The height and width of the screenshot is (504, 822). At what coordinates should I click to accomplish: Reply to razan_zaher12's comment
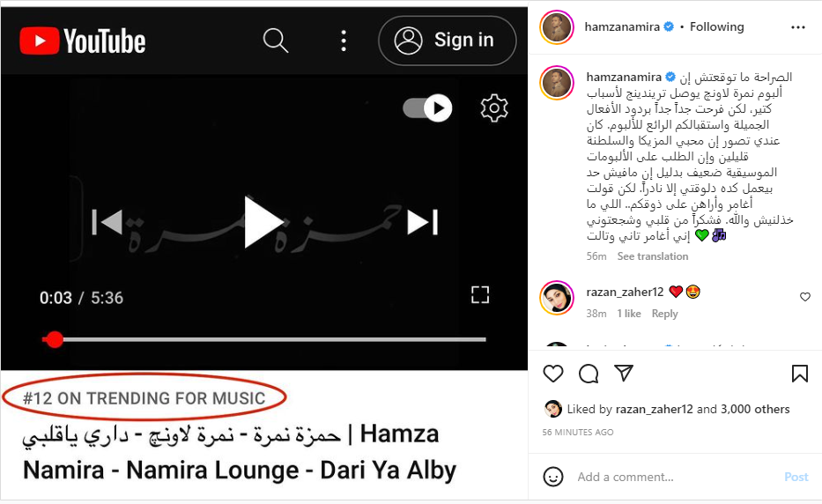click(x=664, y=314)
